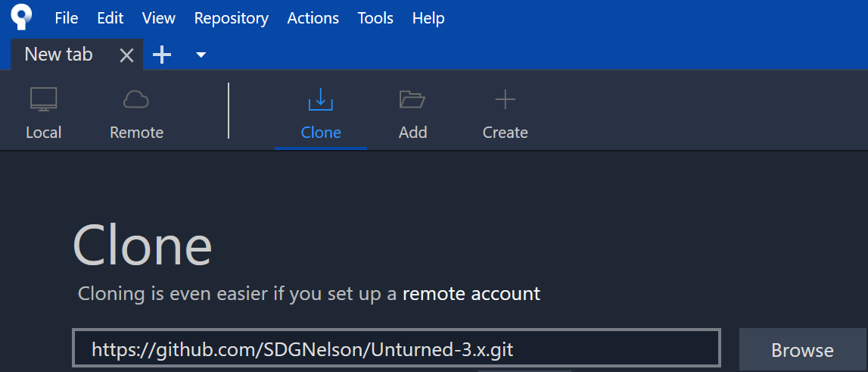Open the Repository menu

coord(232,18)
